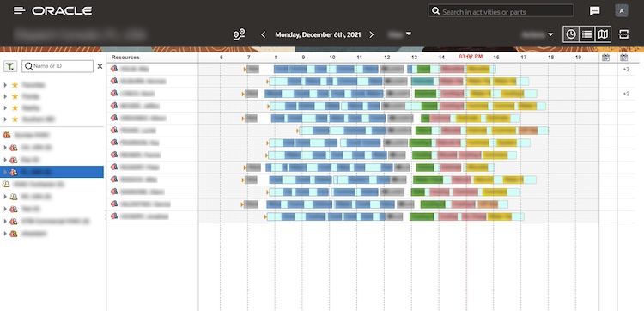
Task: Select the highlighted blue row in the resource tree
Action: coord(52,172)
